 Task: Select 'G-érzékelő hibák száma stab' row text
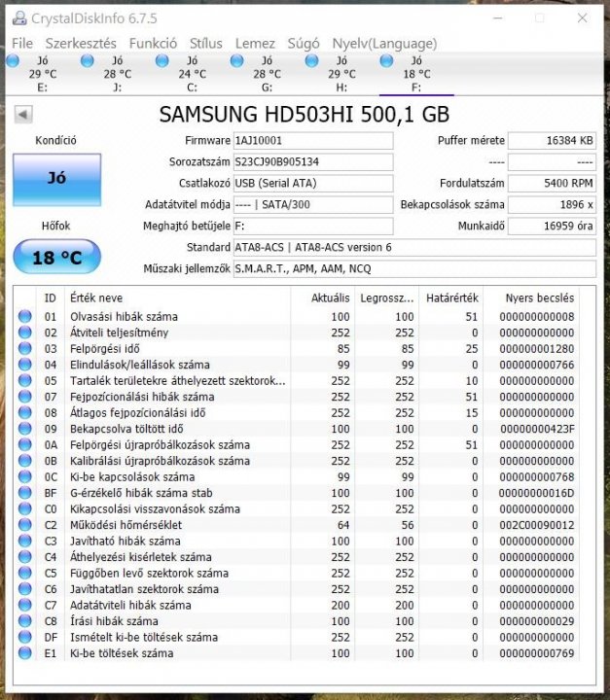(141, 493)
